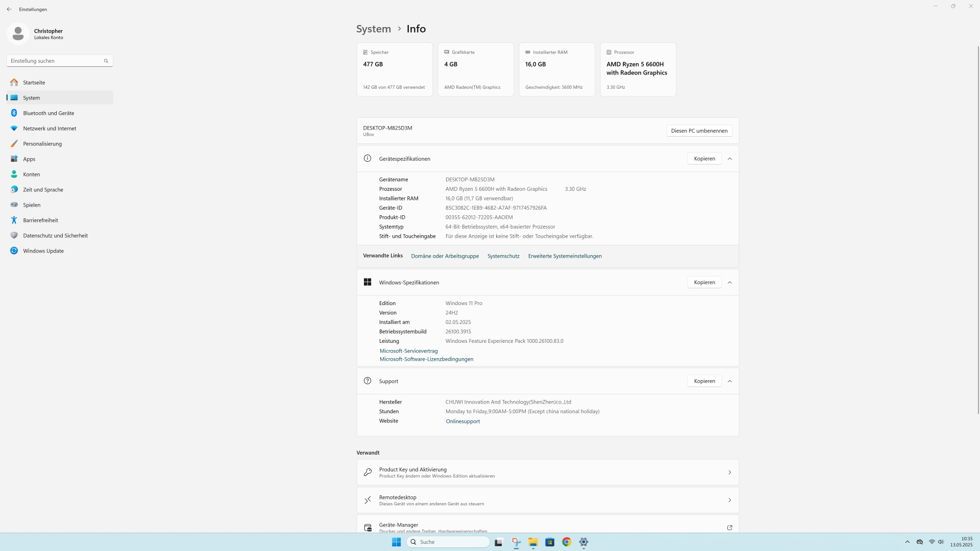Click the Settings gear on the taskbar
The image size is (980, 551).
(x=583, y=542)
